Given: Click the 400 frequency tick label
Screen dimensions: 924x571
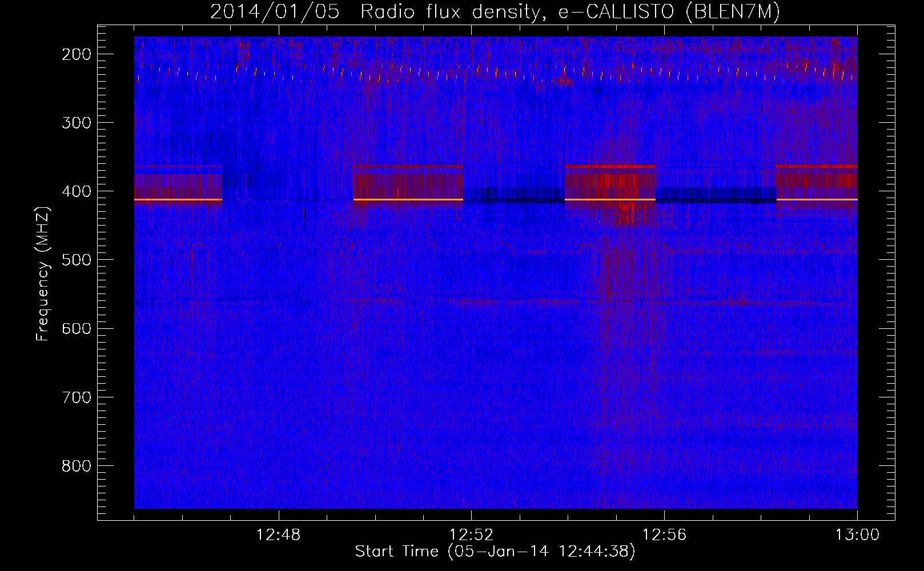Looking at the screenshot, I should [x=76, y=191].
